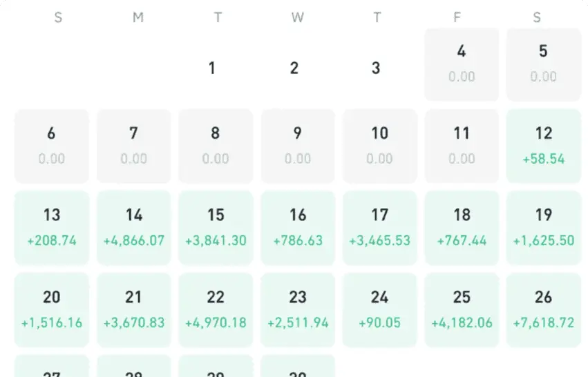Click the day 4 cell
Screen dimensions: 588x377
tap(462, 64)
